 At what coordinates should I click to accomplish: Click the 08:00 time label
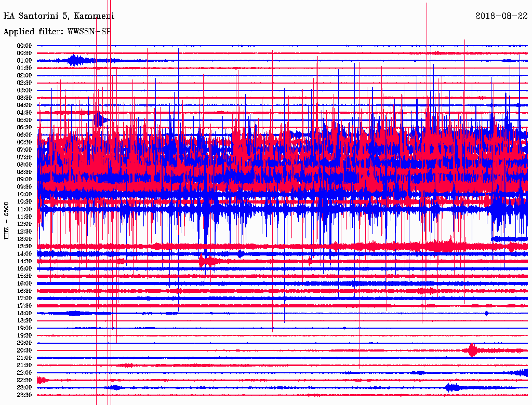point(24,165)
